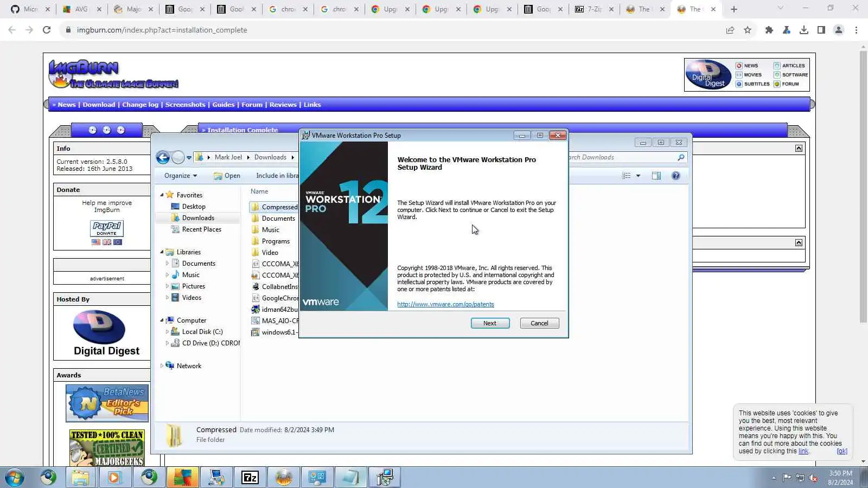The width and height of the screenshot is (868, 488).
Task: Open the Chrome extensions puzzle menu
Action: pyautogui.click(x=769, y=30)
